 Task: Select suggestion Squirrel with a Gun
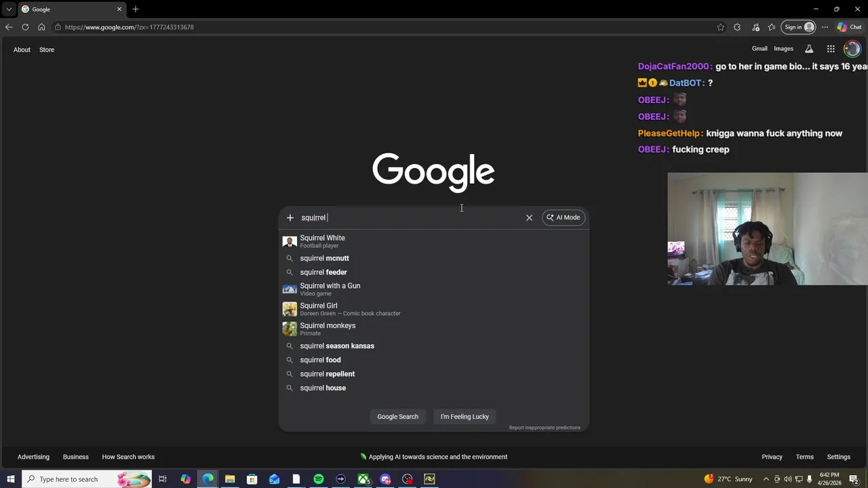[x=434, y=289]
